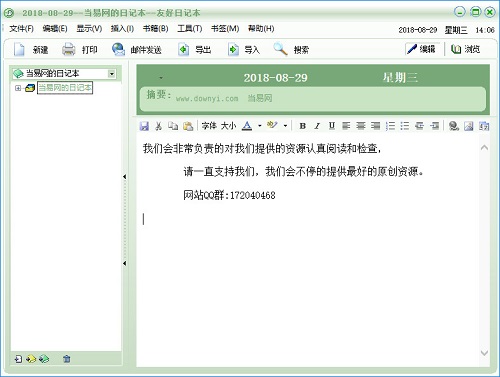
Task: Click the trash delete icon
Action: tap(67, 359)
